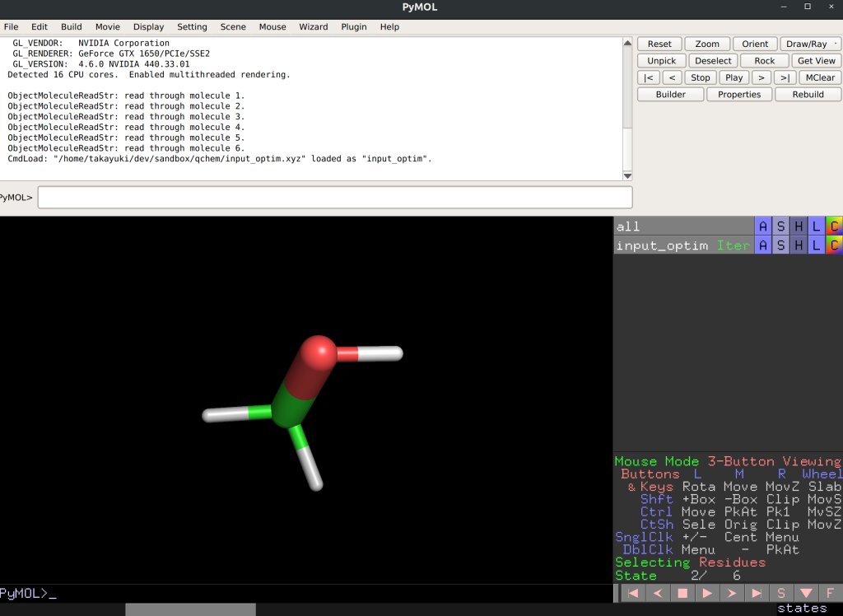Click the >| last frame button in top panel
This screenshot has height=616, width=843.
click(785, 77)
